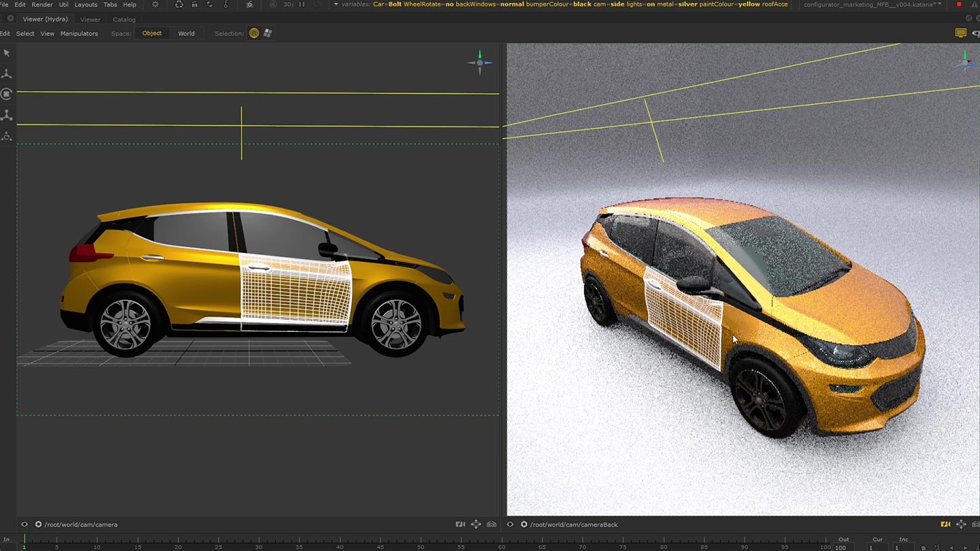Click the yellow globe selection icon

tap(254, 33)
